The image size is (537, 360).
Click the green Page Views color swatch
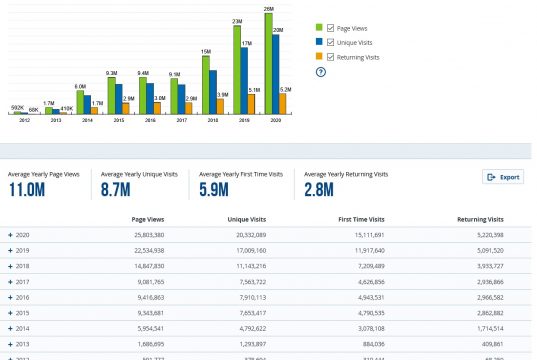pos(319,27)
